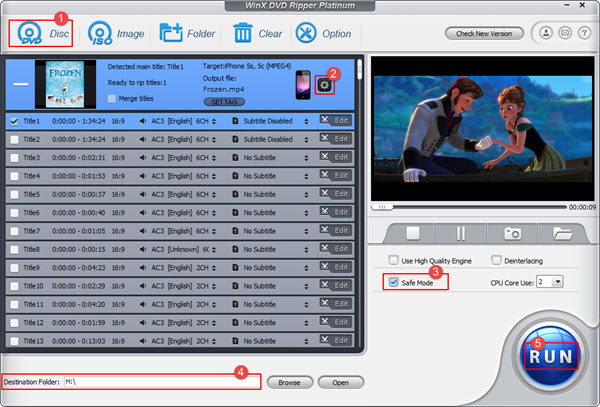Clear the title list with trash icon

pos(257,33)
